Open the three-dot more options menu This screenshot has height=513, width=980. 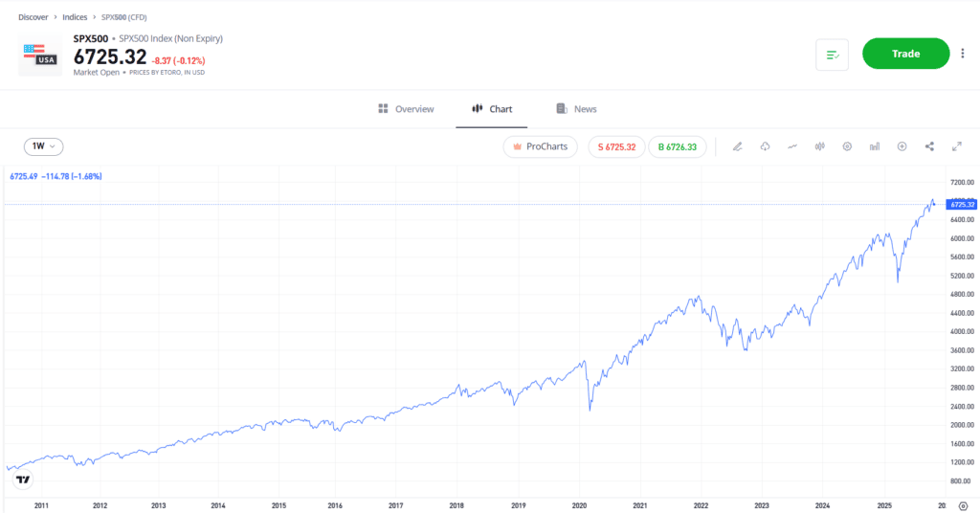click(963, 54)
